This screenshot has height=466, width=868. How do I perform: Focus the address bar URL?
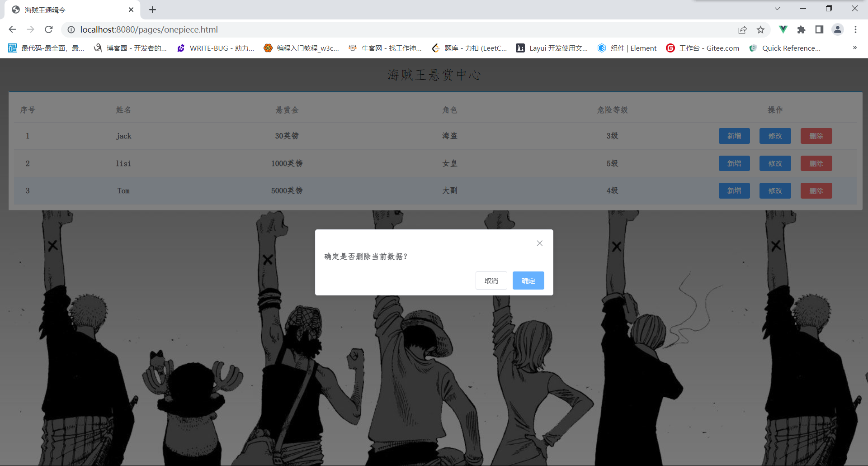click(x=149, y=29)
